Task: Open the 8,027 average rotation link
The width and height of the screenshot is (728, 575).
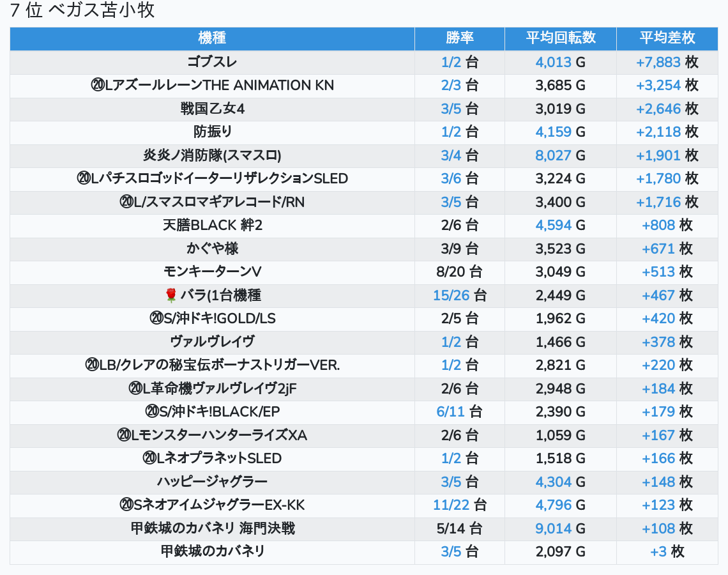Action: click(x=553, y=156)
